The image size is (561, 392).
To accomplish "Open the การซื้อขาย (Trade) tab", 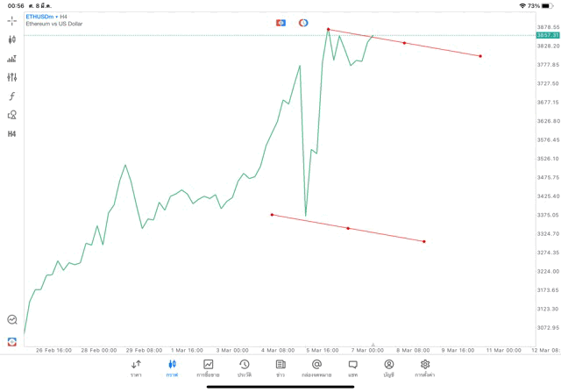I will (208, 367).
